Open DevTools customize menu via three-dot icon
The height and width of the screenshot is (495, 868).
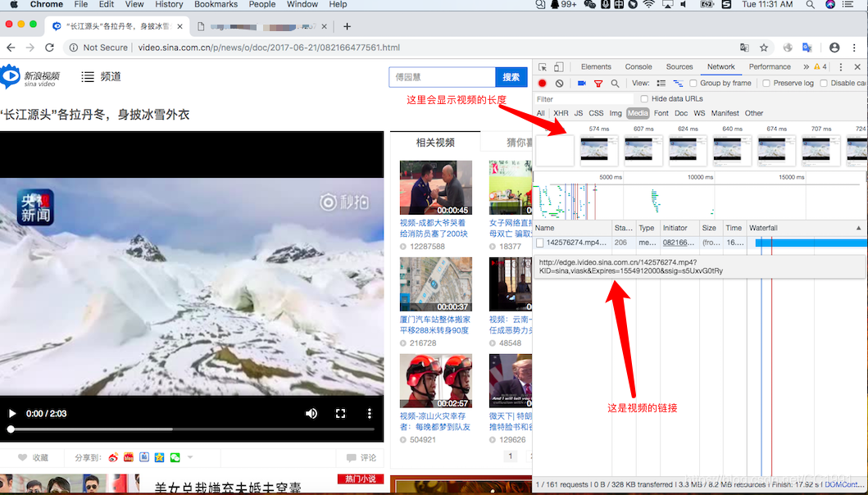[x=840, y=66]
